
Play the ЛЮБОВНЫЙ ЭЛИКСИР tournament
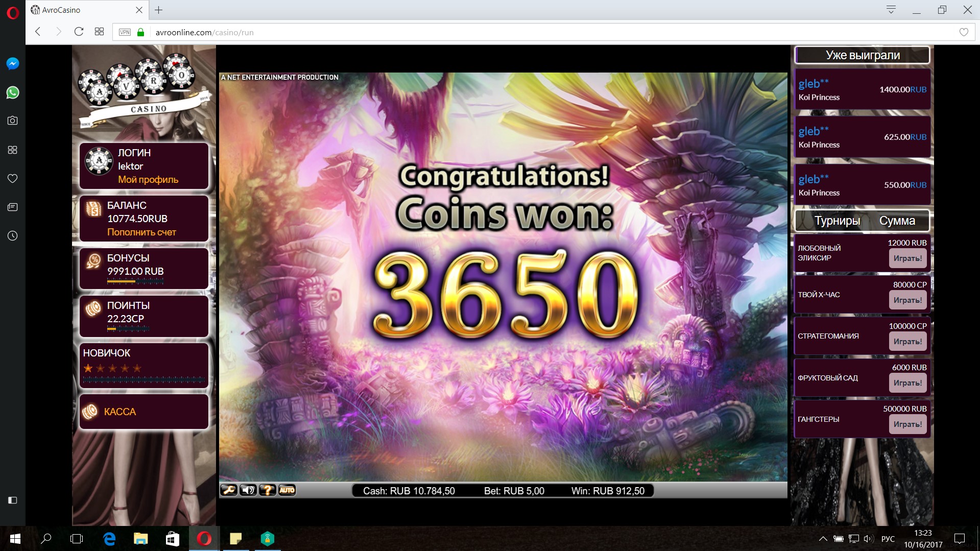click(x=907, y=258)
